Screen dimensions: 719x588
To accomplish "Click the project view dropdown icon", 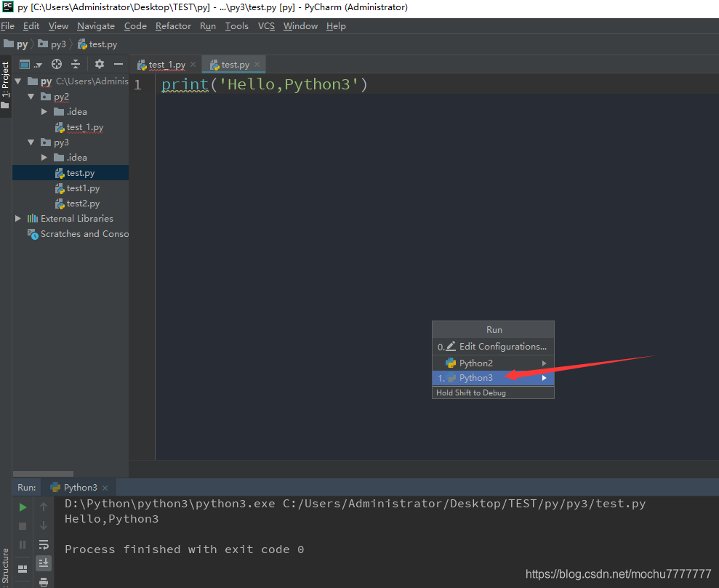I will [x=31, y=64].
